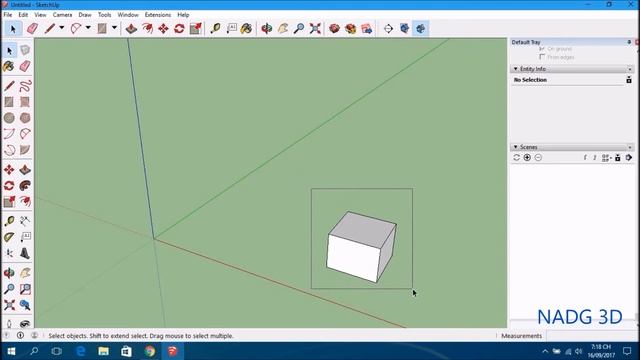Choose the Zoom magnifier in the top toolbar
640x360 pixels.
point(299,29)
